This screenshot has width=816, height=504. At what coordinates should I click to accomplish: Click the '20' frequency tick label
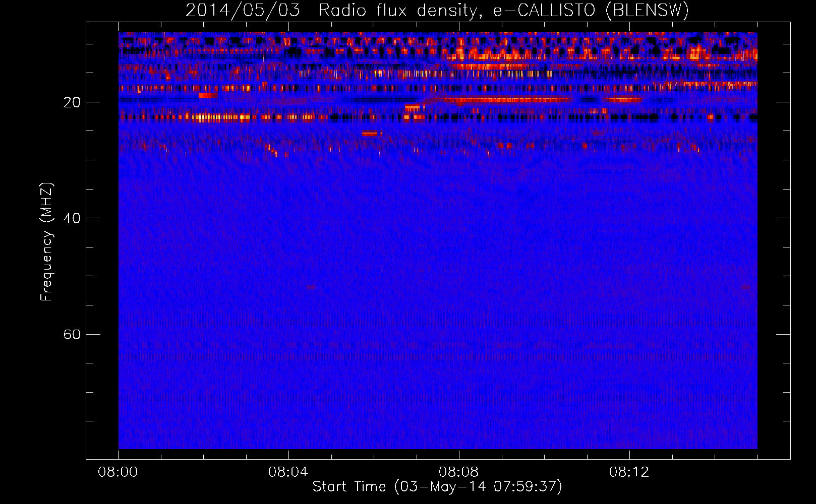[x=72, y=102]
